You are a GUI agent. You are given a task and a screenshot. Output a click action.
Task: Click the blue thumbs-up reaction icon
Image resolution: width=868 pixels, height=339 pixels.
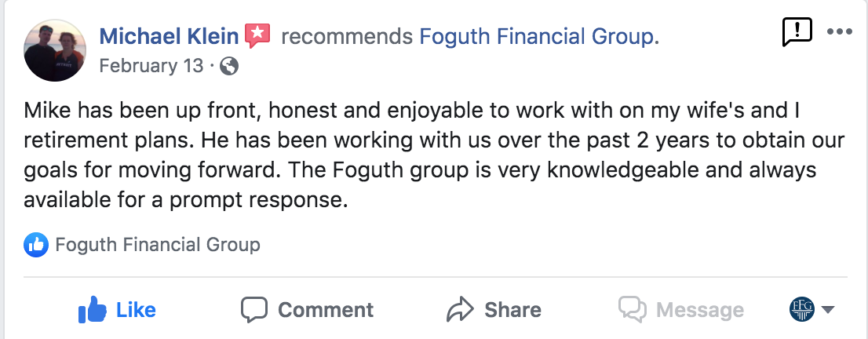[36, 245]
